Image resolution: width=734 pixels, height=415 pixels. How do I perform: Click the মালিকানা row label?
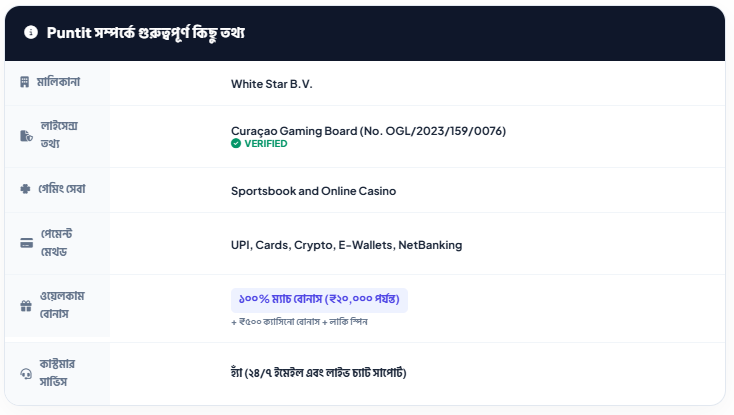pyautogui.click(x=59, y=81)
